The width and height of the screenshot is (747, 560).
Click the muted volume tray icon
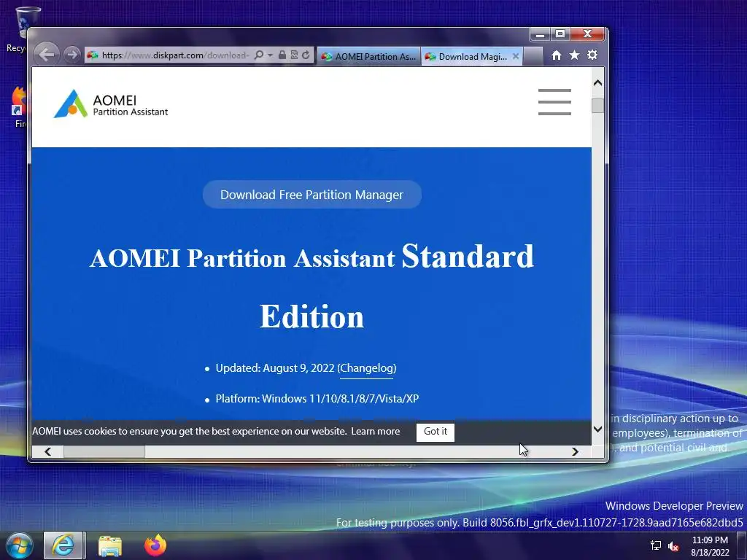[x=673, y=547]
